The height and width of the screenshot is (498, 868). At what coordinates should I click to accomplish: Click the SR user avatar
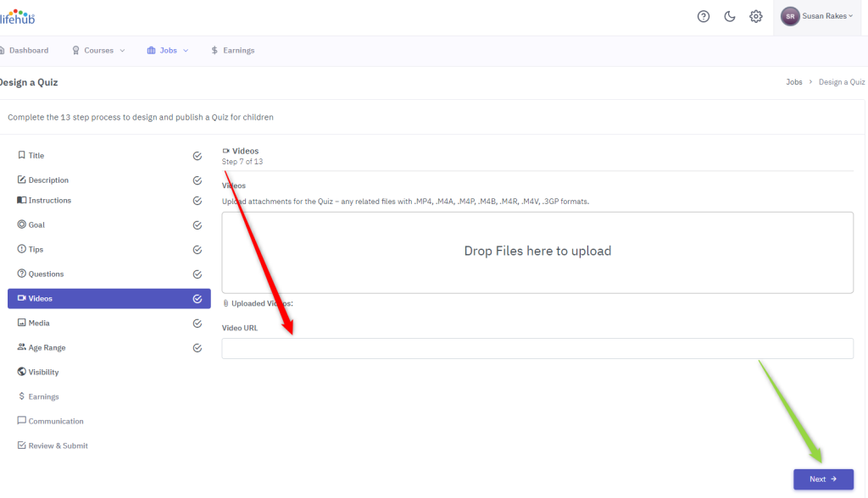coord(790,17)
